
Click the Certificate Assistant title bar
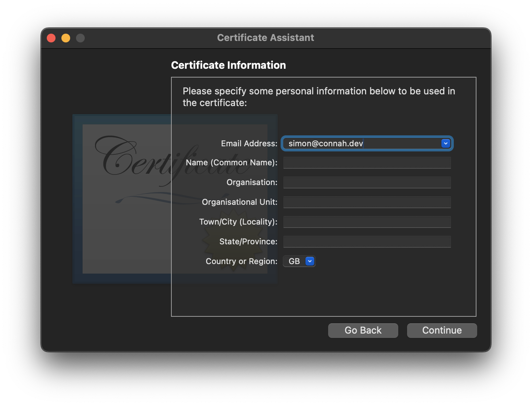266,38
